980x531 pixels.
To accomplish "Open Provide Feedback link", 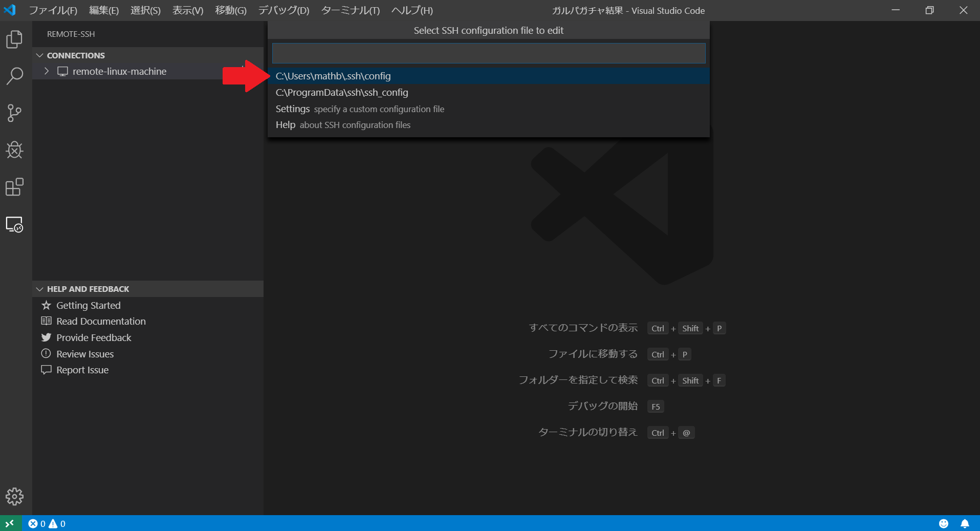I will tap(94, 337).
